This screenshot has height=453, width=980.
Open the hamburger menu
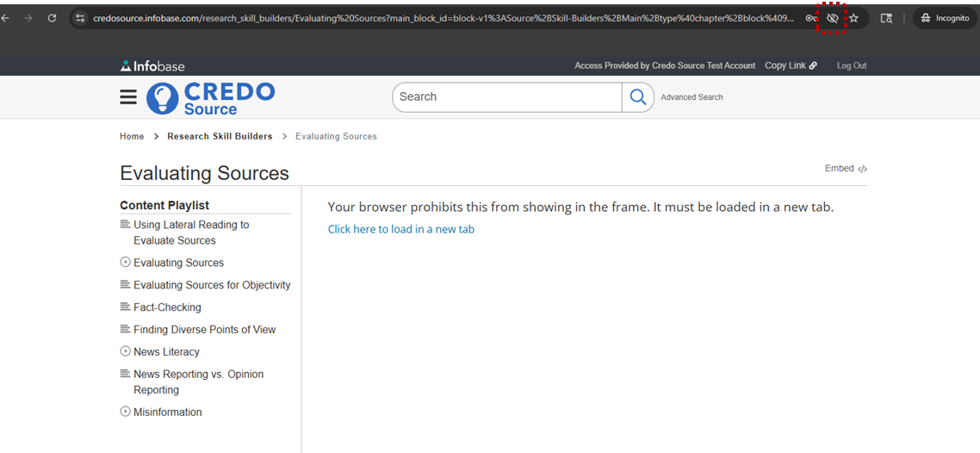coord(128,96)
